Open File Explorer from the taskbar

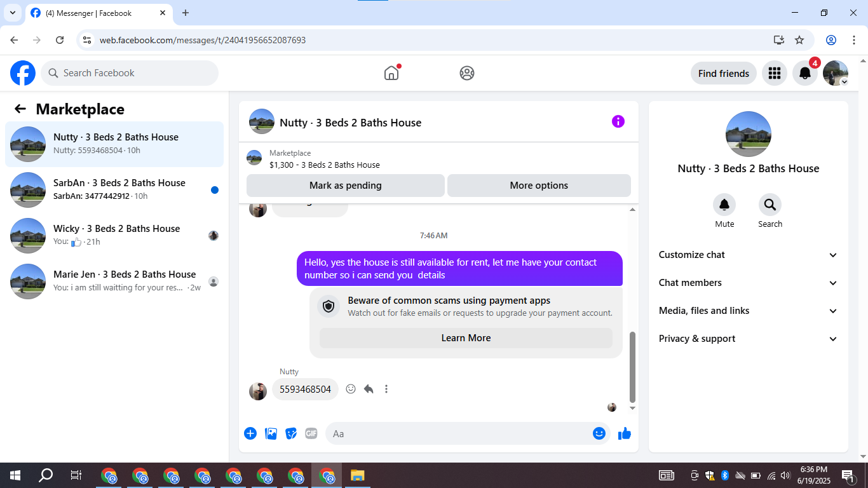pos(358,475)
